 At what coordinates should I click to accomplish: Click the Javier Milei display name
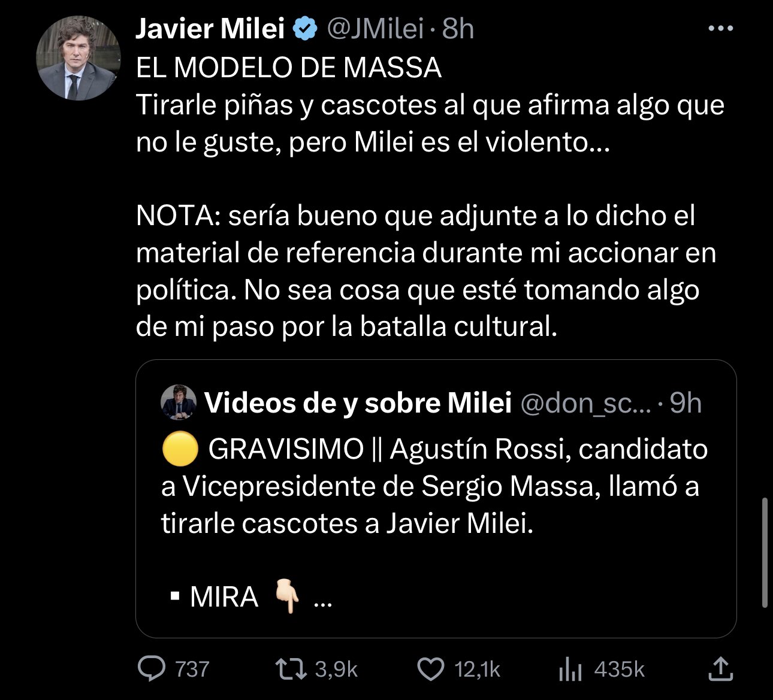point(210,29)
